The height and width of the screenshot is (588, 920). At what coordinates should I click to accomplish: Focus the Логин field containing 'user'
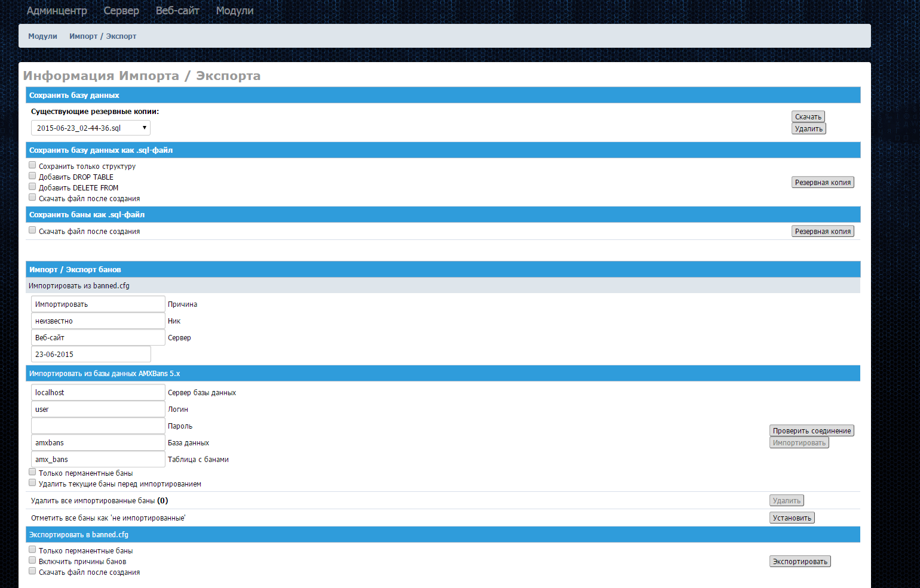tap(98, 409)
